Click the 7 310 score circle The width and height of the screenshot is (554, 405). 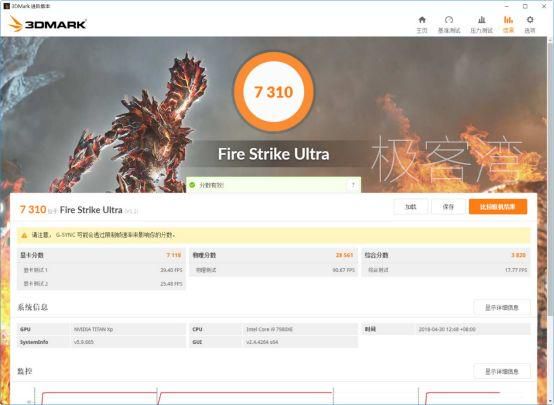point(274,92)
